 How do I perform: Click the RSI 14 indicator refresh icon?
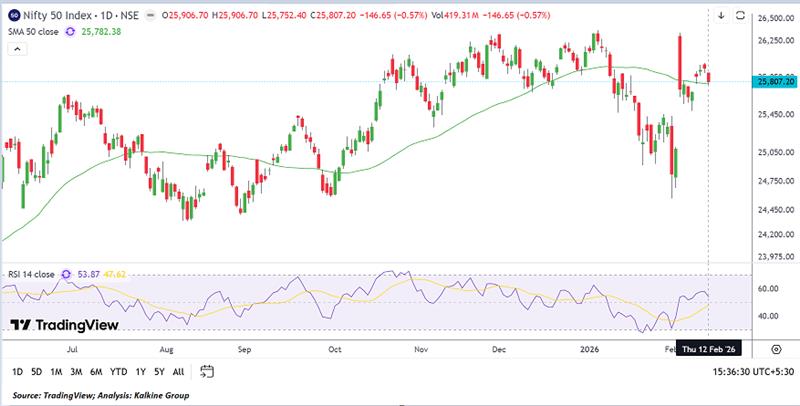[x=67, y=272]
